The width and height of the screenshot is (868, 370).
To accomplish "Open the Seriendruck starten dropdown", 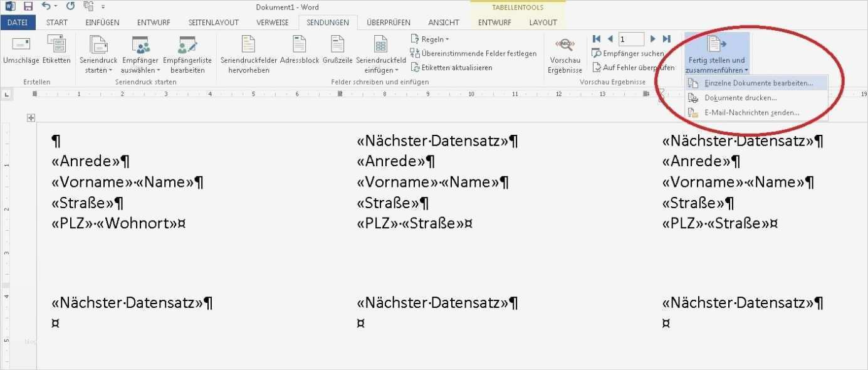I will [x=98, y=55].
